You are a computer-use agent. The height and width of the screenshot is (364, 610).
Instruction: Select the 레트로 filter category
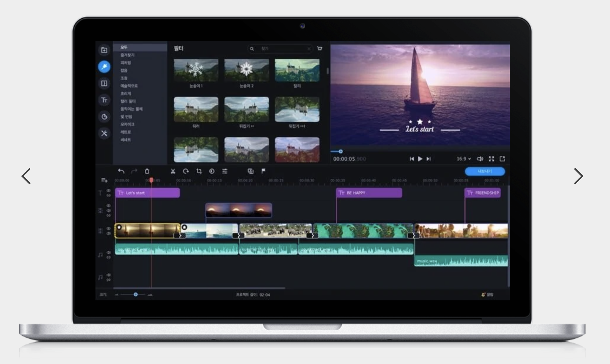click(x=126, y=132)
